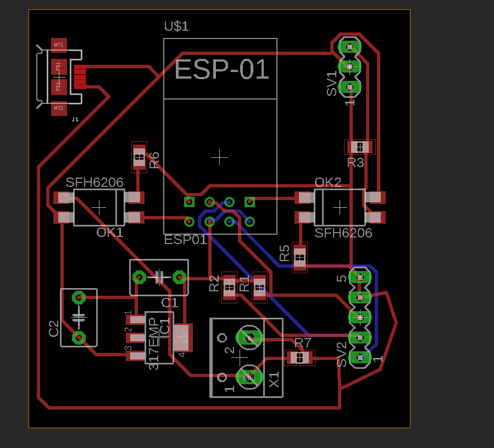Viewport: 494px width, 448px height.
Task: Select the top pad of capacitor C2
Action: (x=79, y=298)
